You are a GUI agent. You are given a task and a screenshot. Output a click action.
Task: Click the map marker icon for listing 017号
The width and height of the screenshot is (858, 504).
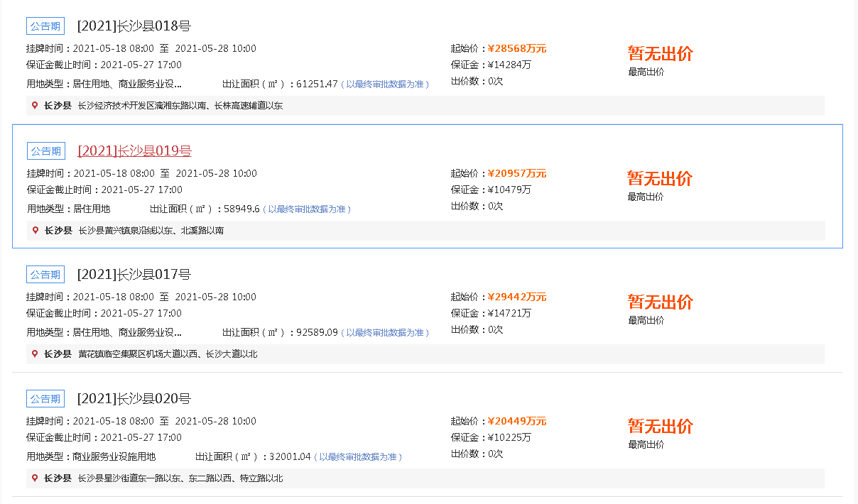pos(34,354)
